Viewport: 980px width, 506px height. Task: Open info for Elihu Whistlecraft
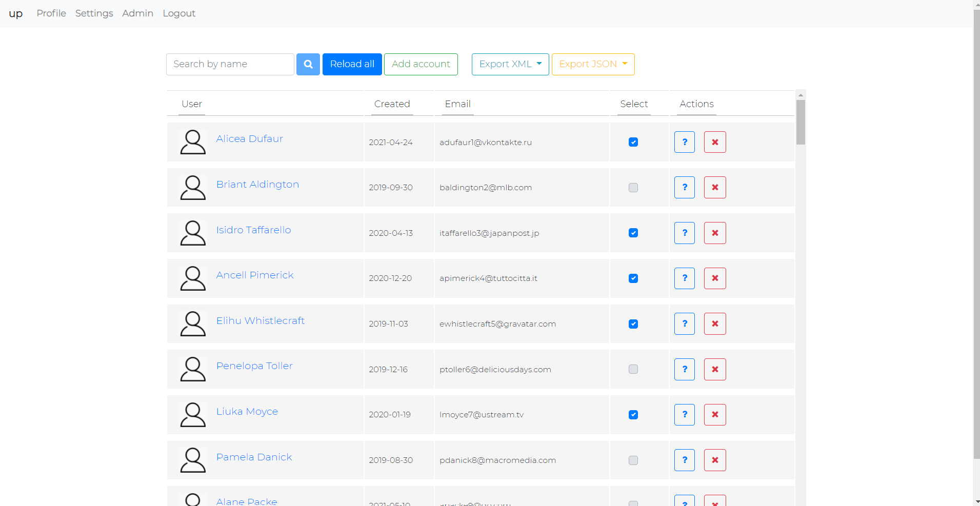click(x=685, y=324)
